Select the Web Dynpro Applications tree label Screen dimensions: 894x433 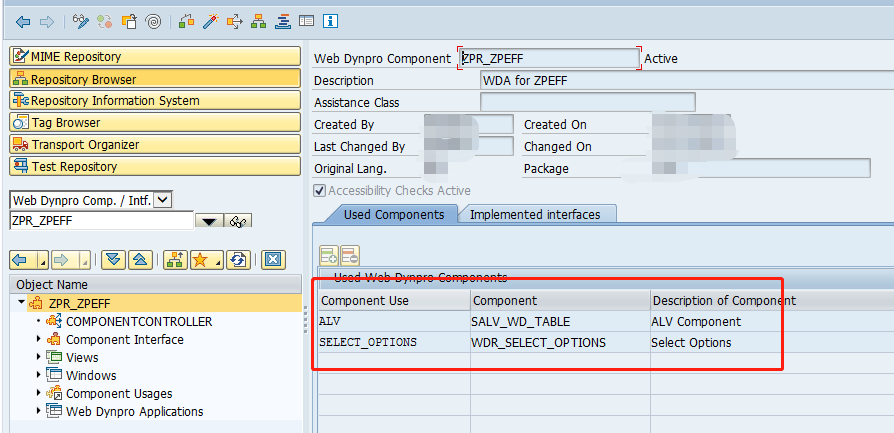pyautogui.click(x=135, y=411)
